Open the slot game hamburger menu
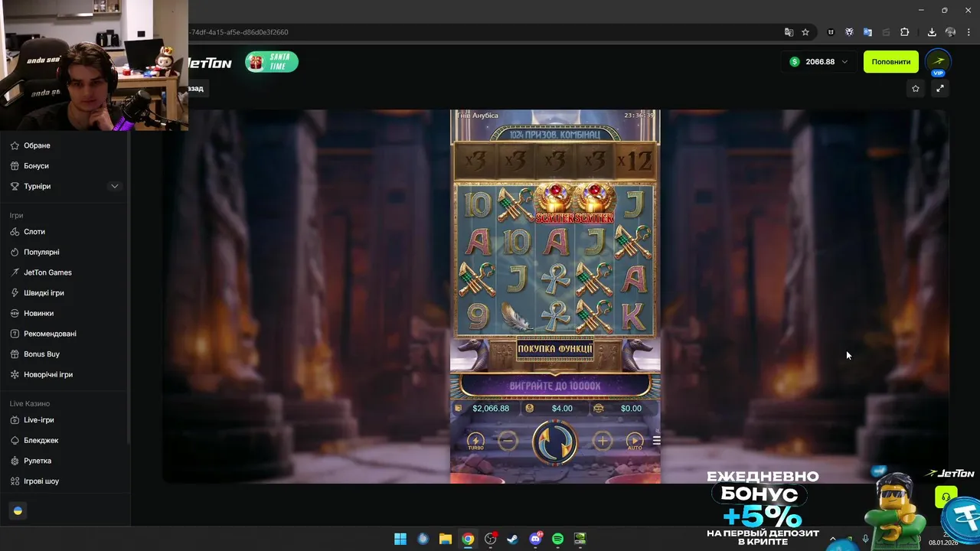Viewport: 980px width, 551px height. point(656,441)
